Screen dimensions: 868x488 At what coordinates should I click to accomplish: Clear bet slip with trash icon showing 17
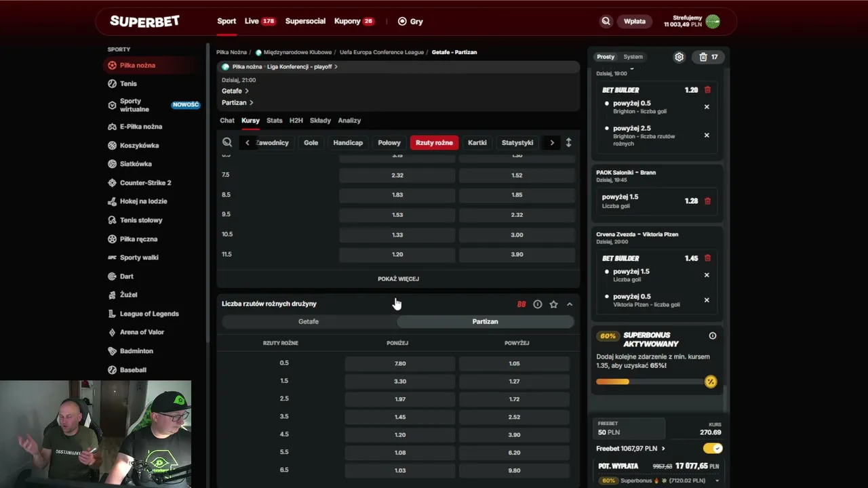click(x=709, y=57)
